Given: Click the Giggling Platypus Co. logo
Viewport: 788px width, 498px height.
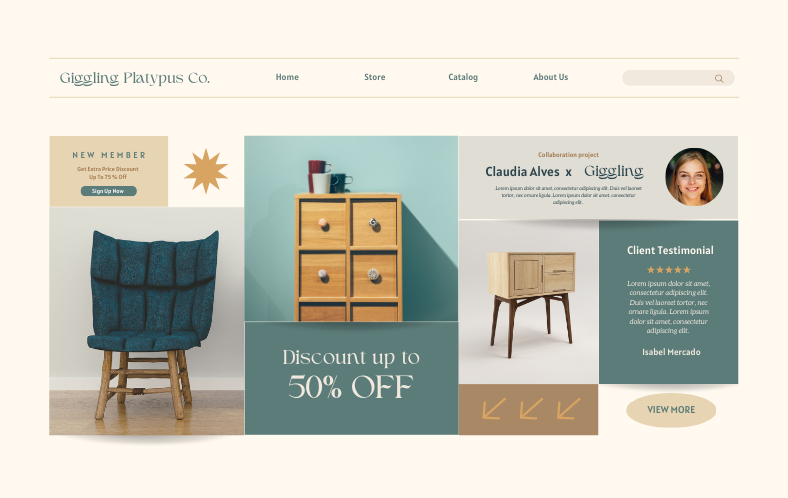Looking at the screenshot, I should [135, 78].
